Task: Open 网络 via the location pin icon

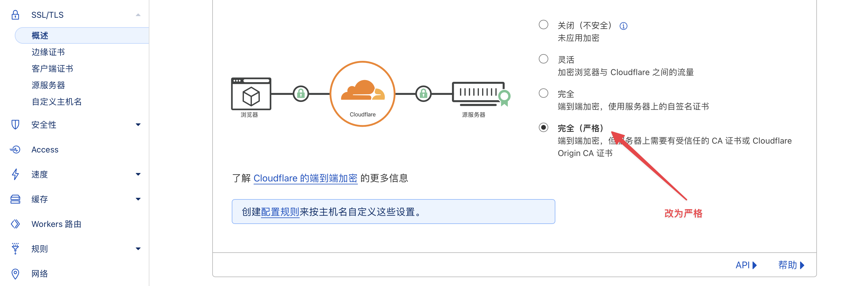Action: click(15, 274)
